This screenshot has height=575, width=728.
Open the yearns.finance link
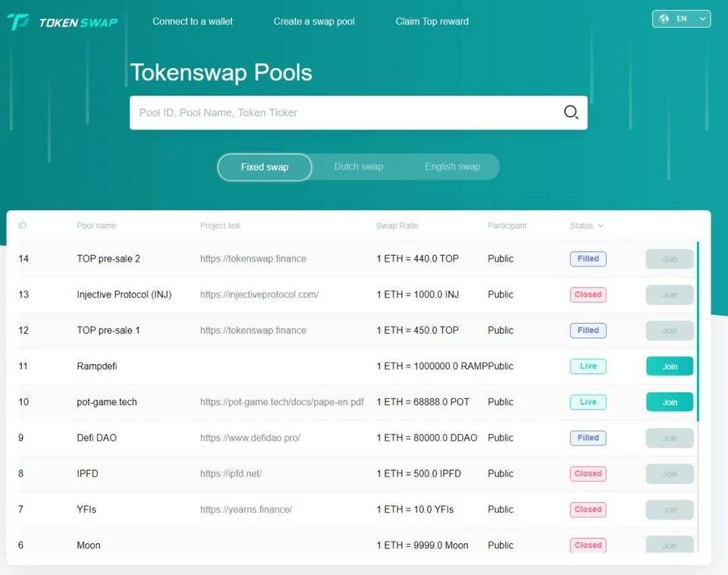tap(246, 509)
